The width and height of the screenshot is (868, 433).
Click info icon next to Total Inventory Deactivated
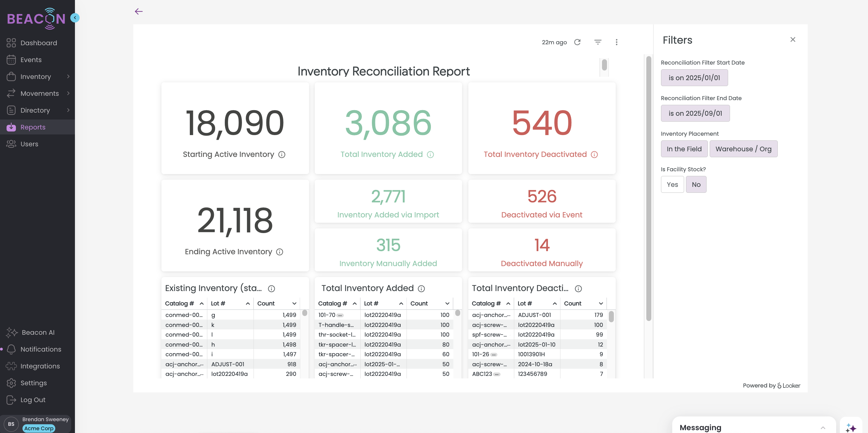click(594, 154)
